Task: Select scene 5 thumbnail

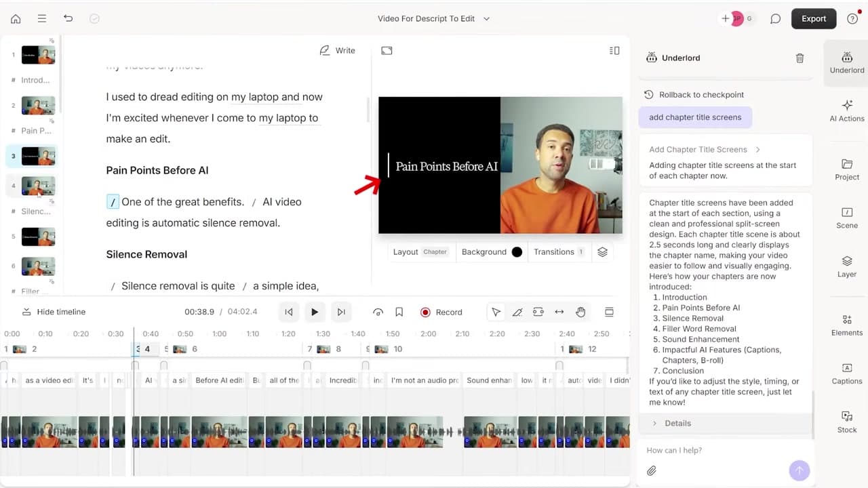Action: pyautogui.click(x=38, y=237)
